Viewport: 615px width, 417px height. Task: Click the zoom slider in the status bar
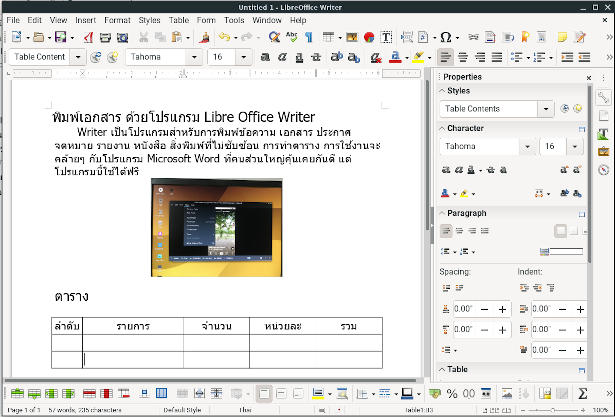coord(553,410)
